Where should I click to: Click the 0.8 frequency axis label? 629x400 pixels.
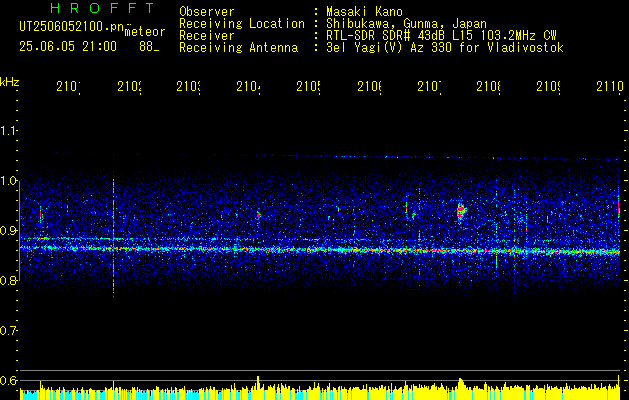[x=9, y=280]
